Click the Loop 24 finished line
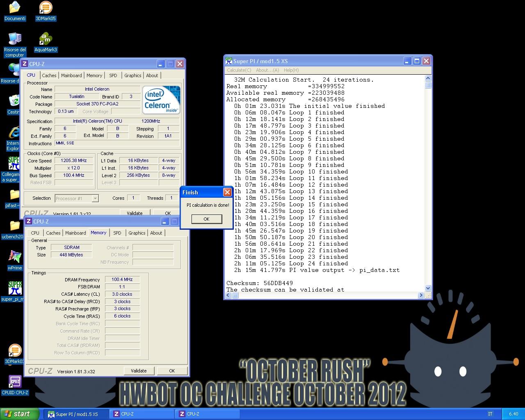525x420 pixels. (291, 263)
